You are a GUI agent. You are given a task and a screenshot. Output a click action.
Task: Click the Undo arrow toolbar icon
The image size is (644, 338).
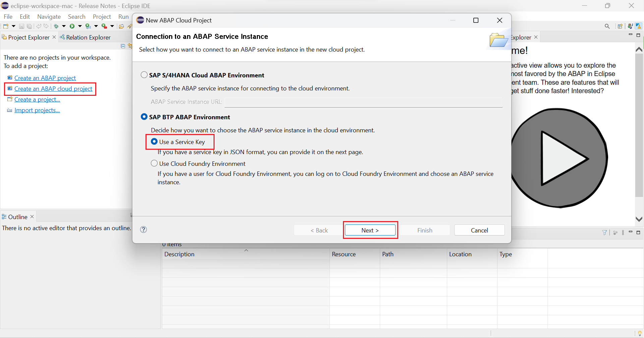tap(39, 26)
